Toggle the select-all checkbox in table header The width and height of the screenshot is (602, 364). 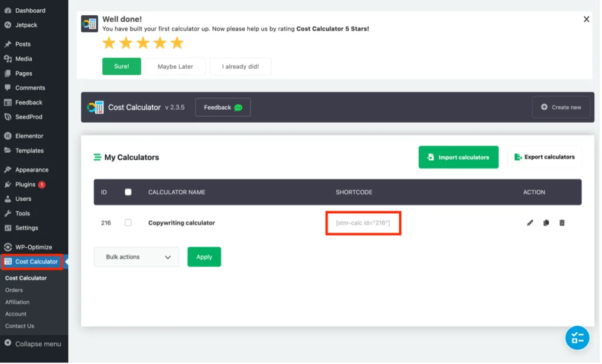click(128, 192)
